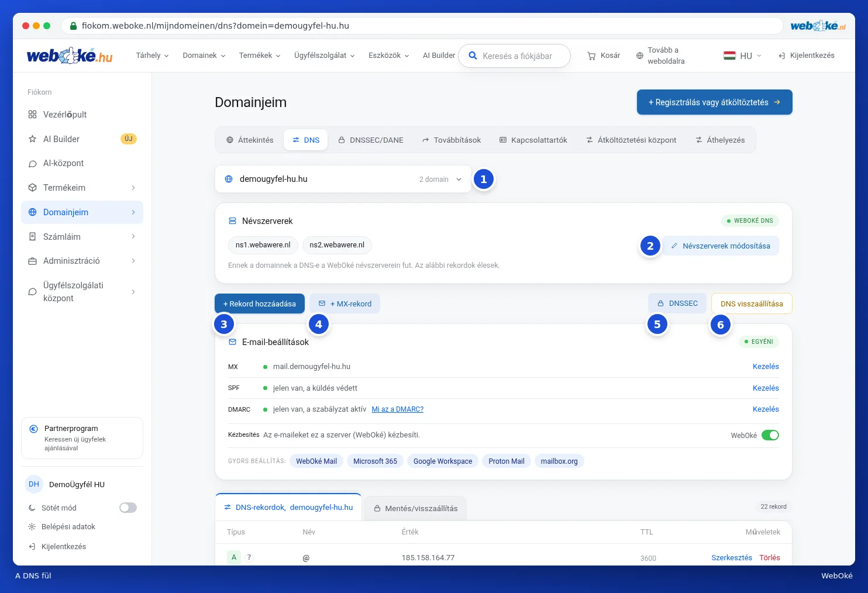The image size is (868, 593).
Task: Click the Rekord hozzáadása button
Action: 260,304
